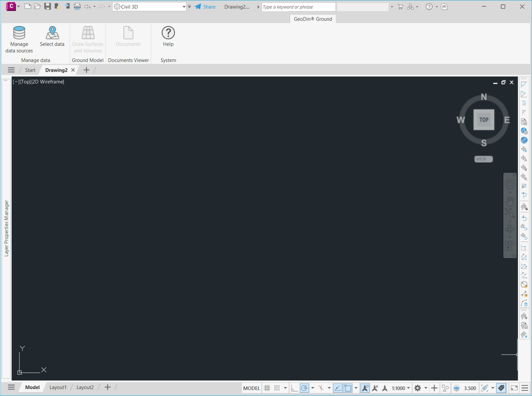532x396 pixels.
Task: Toggle Ortho mode in status bar
Action: tap(294, 388)
